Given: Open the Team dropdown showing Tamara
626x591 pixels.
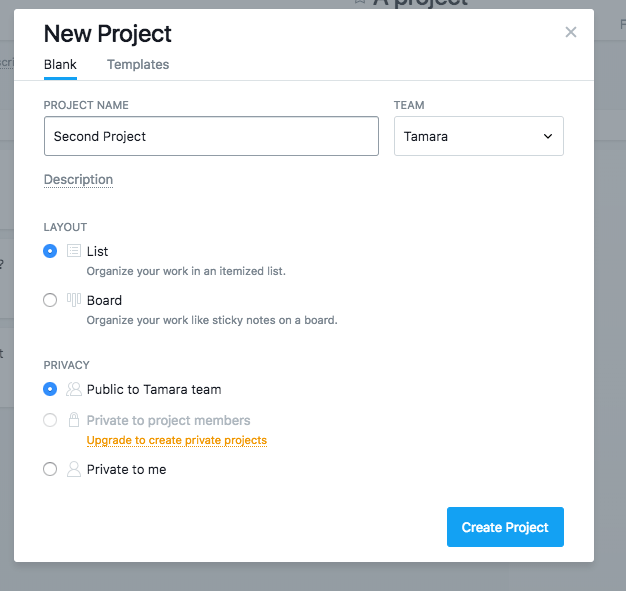Looking at the screenshot, I should point(479,136).
